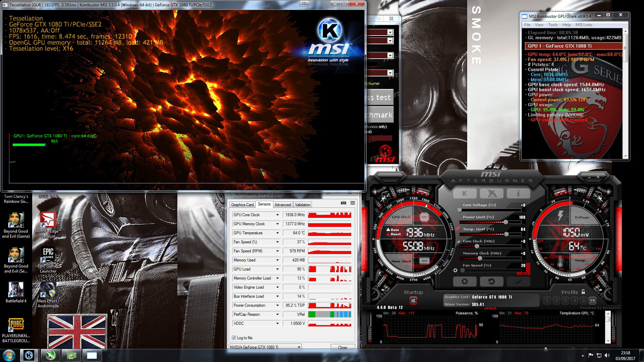
Task: Adjust the Core Voltage slider handle
Action: tap(460, 210)
